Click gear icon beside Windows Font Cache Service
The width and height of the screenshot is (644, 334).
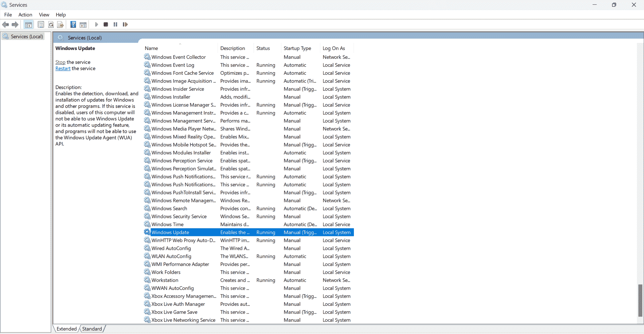click(147, 73)
